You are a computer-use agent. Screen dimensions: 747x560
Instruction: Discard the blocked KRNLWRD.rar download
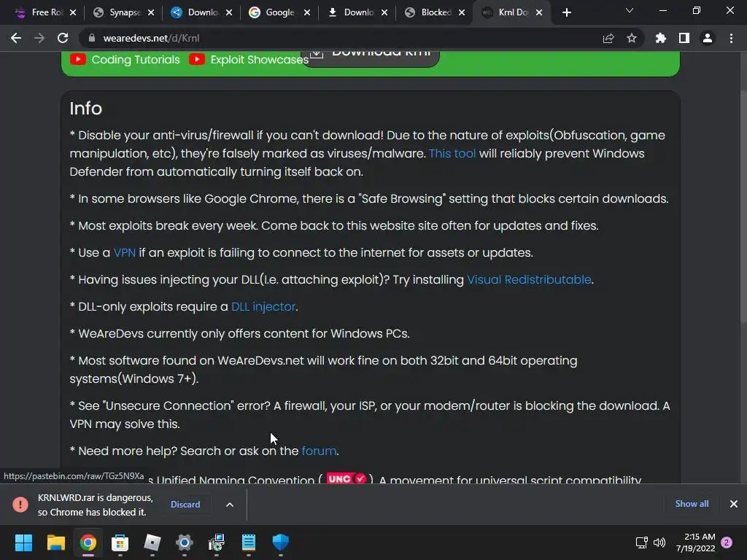tap(185, 505)
